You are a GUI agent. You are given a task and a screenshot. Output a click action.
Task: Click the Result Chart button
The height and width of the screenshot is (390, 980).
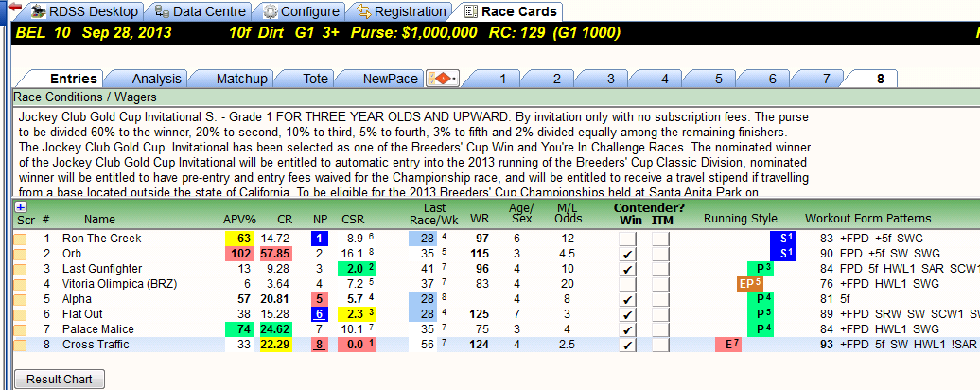(x=60, y=380)
